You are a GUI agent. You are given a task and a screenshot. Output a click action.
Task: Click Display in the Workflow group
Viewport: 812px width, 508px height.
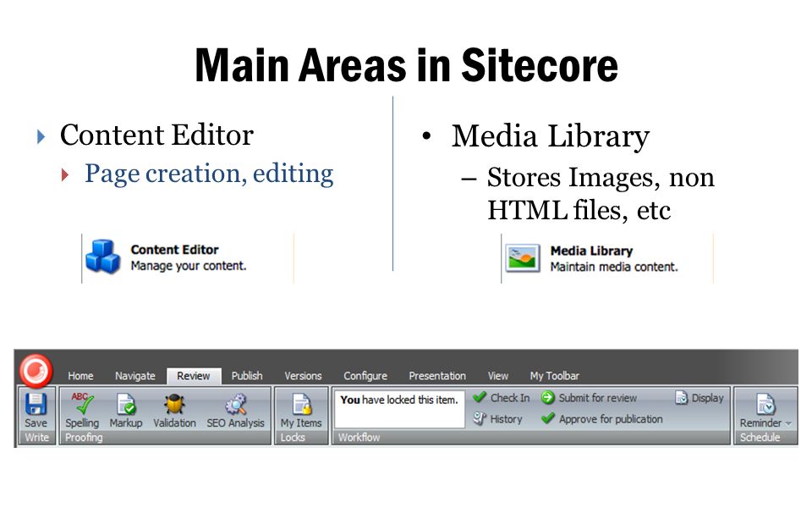[700, 398]
